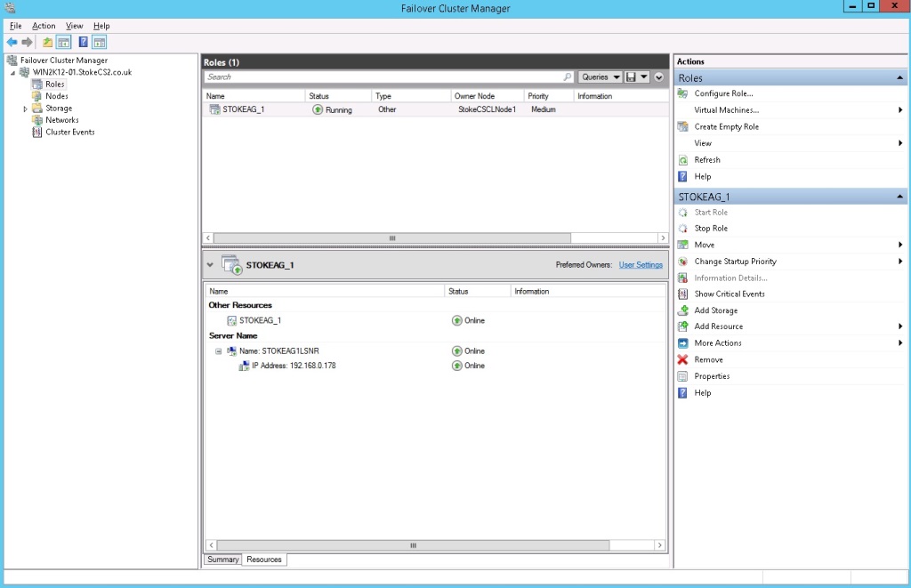Open the Action menu

tap(44, 26)
